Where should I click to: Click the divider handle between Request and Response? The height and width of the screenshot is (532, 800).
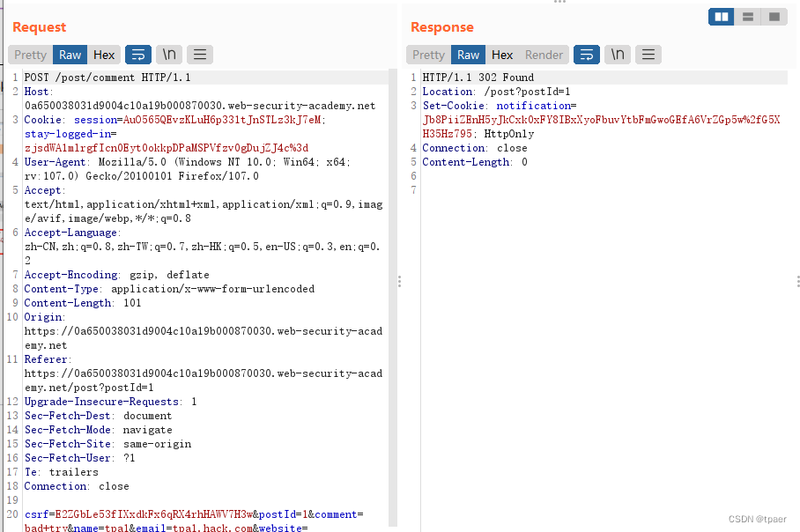[399, 282]
